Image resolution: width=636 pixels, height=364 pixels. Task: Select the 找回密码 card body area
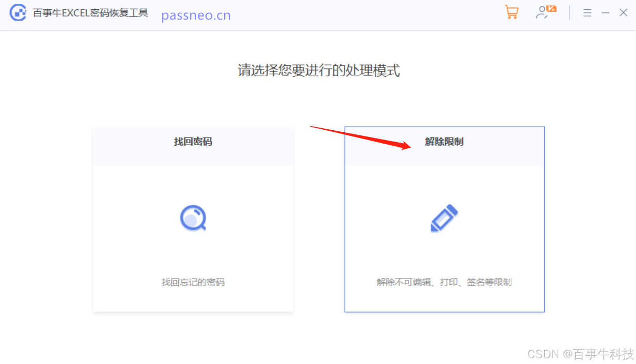click(193, 238)
